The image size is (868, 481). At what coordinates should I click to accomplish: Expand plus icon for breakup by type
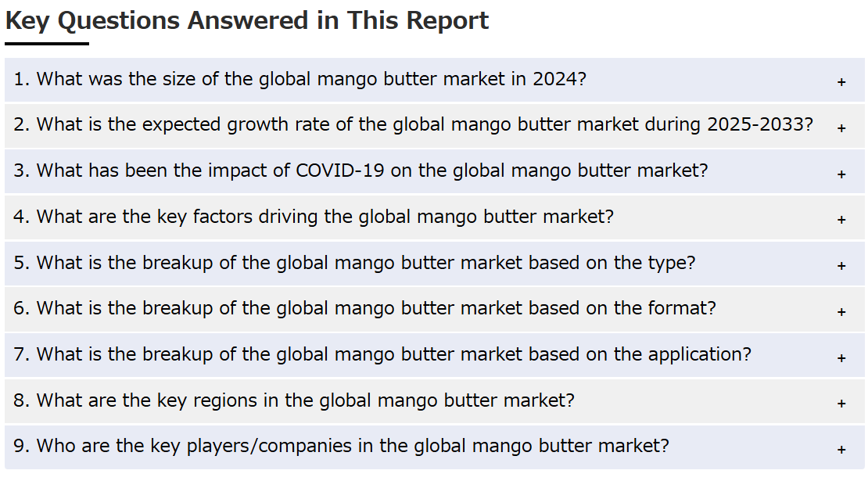point(841,266)
